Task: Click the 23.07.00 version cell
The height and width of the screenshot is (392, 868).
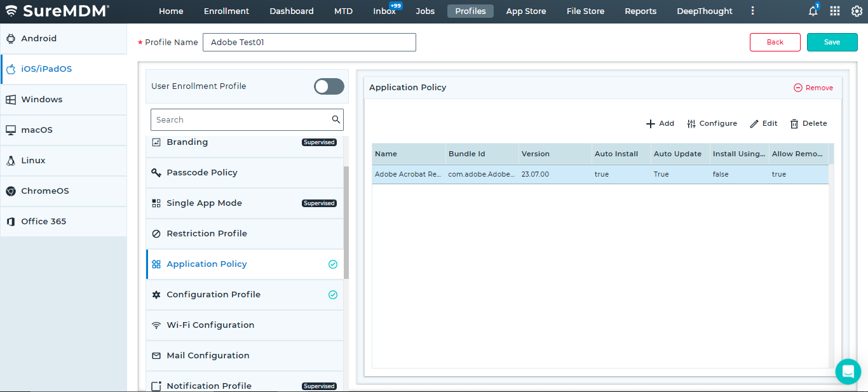Action: (x=555, y=174)
